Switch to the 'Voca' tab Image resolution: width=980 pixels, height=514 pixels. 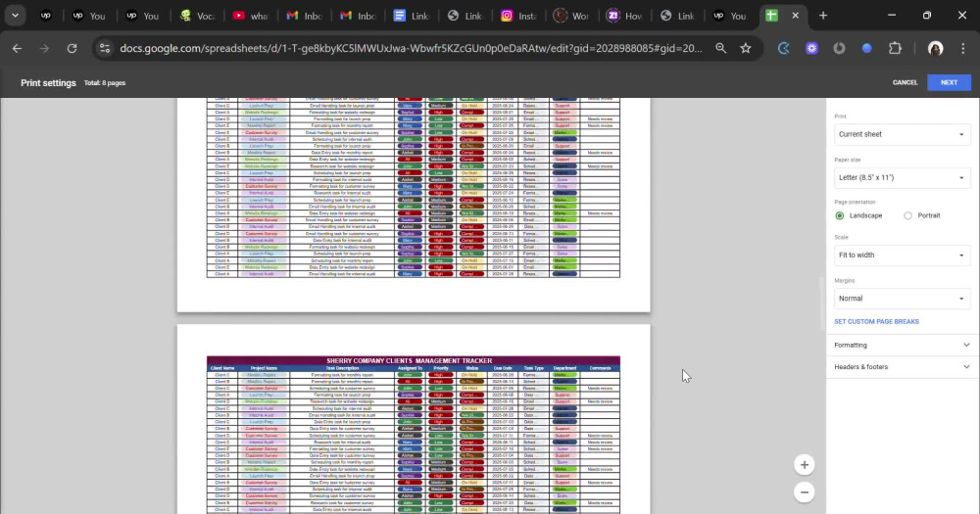point(196,16)
